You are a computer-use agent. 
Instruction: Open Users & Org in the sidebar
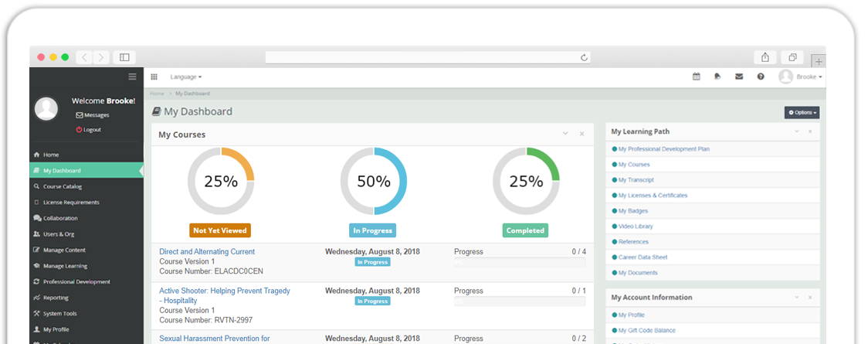(x=86, y=233)
